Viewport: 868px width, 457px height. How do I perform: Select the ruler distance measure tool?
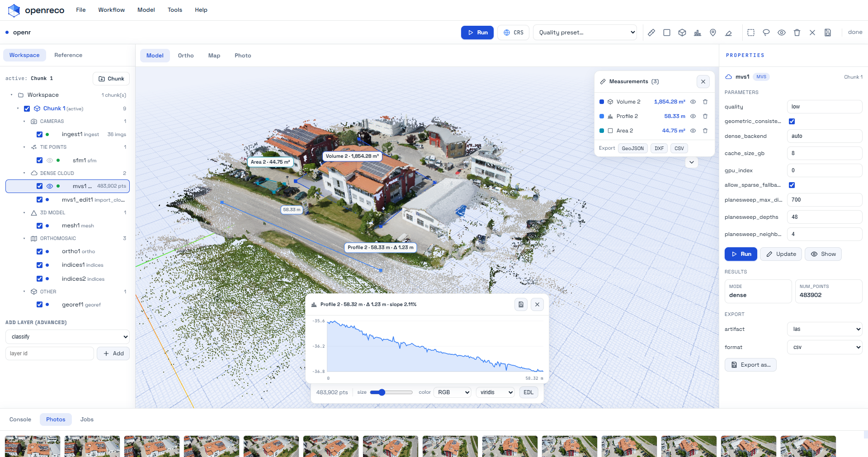click(x=651, y=33)
